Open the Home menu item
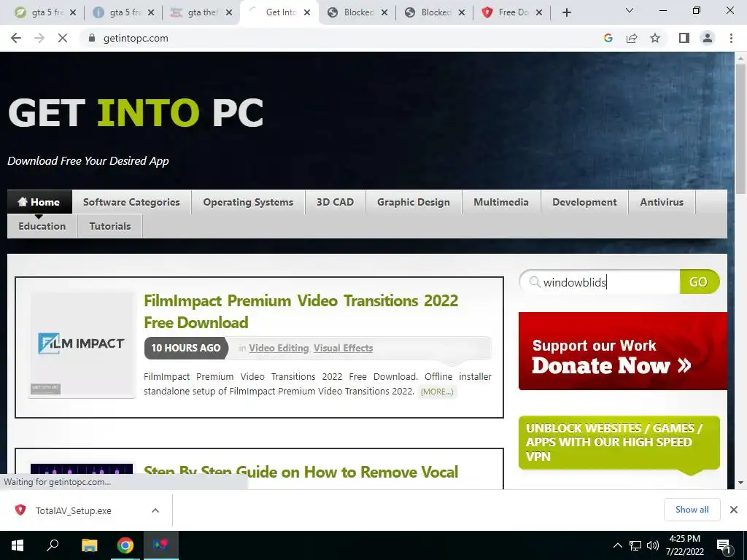The image size is (747, 560). 39,202
